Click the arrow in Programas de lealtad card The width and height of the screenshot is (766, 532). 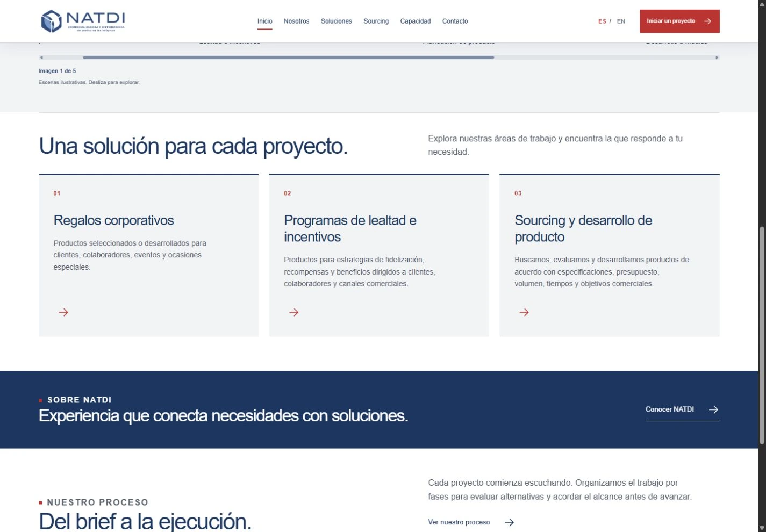pos(293,312)
